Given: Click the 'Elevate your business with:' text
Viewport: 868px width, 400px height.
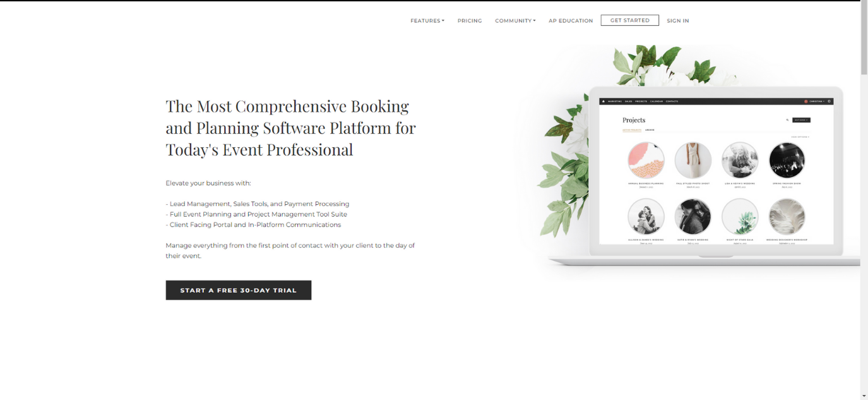Looking at the screenshot, I should 208,183.
